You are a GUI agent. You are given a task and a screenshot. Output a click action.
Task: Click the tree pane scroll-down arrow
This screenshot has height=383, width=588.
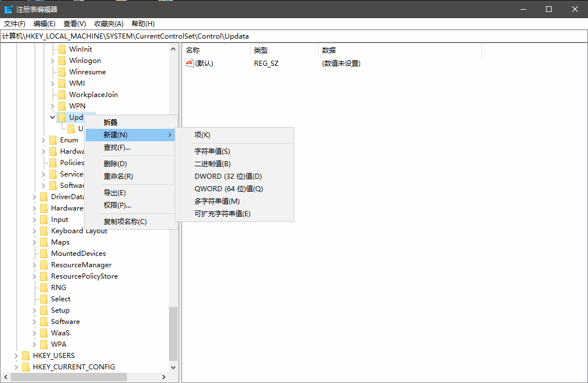point(173,367)
